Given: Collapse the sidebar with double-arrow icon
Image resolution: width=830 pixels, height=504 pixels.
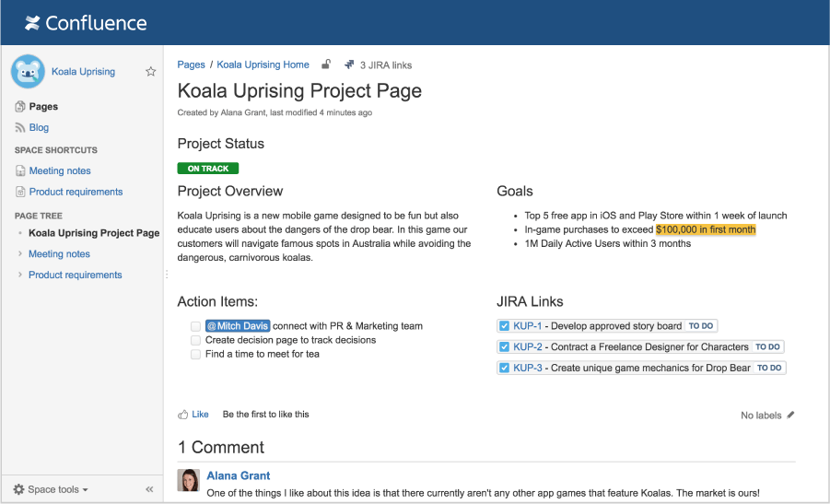Looking at the screenshot, I should tap(149, 489).
